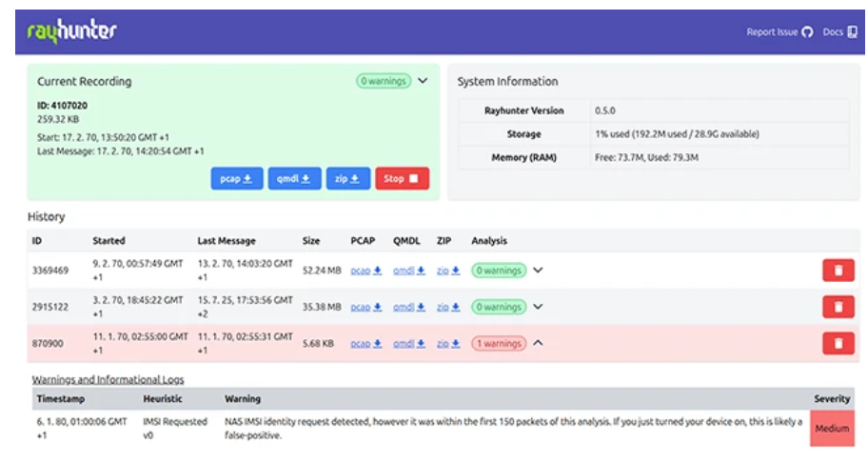Image resolution: width=868 pixels, height=464 pixels.
Task: Click 0 warnings badge of recording 2915122
Action: 499,307
